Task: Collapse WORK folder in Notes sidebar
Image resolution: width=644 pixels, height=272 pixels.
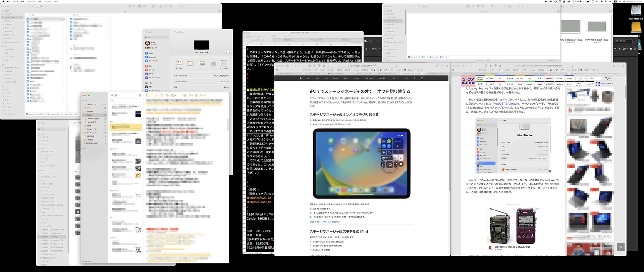Action: [84, 115]
